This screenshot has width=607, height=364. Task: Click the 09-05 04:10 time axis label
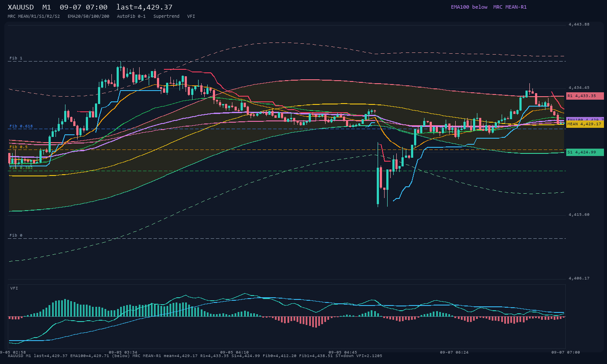(235, 352)
